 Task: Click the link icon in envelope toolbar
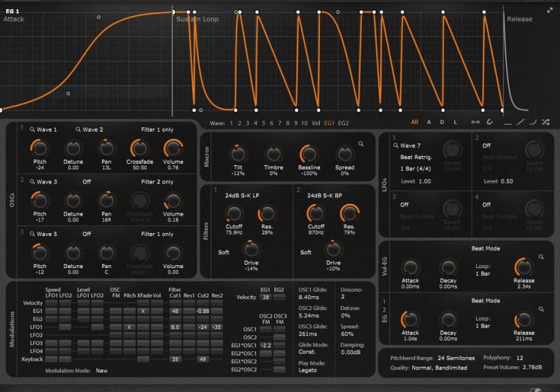click(476, 122)
